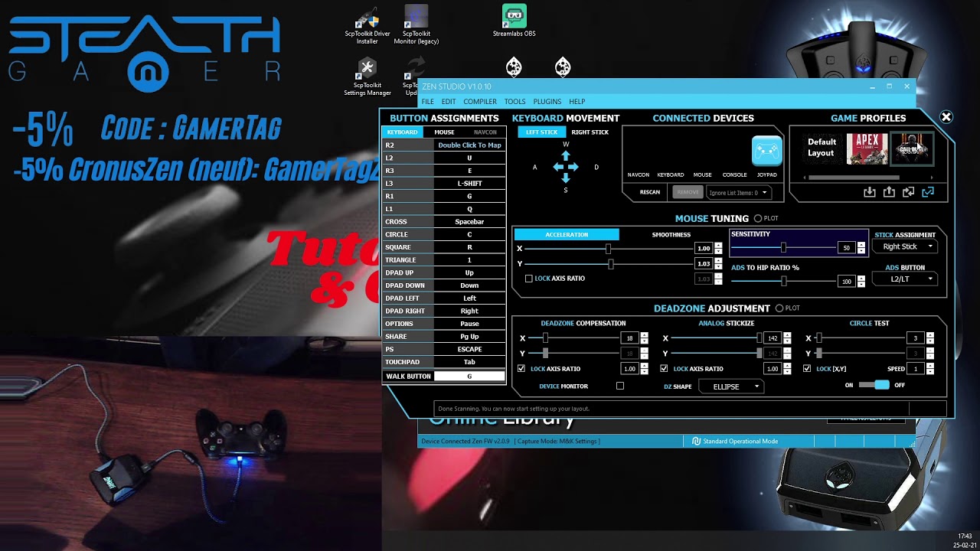
Task: Open ADS Button L2/LT dropdown
Action: point(906,279)
